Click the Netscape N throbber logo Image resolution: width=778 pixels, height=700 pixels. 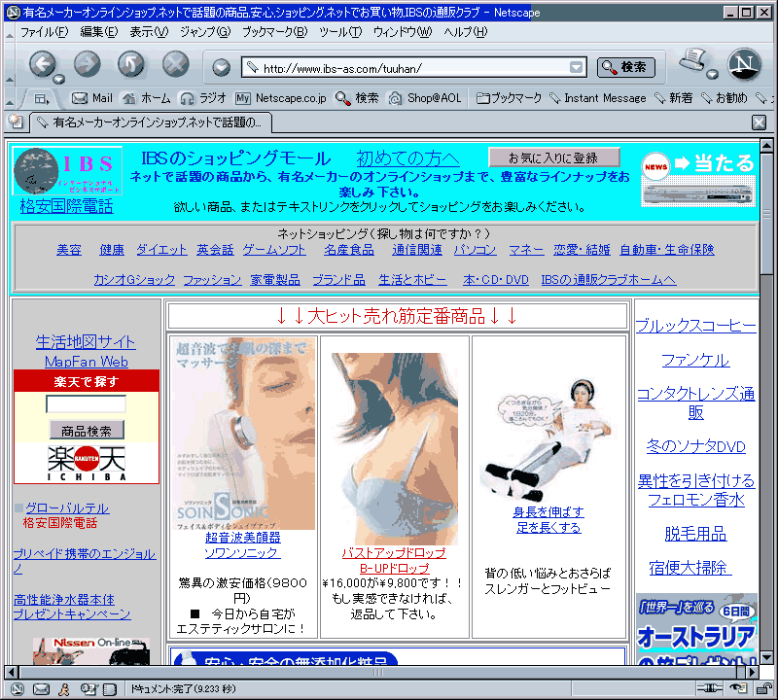click(744, 64)
